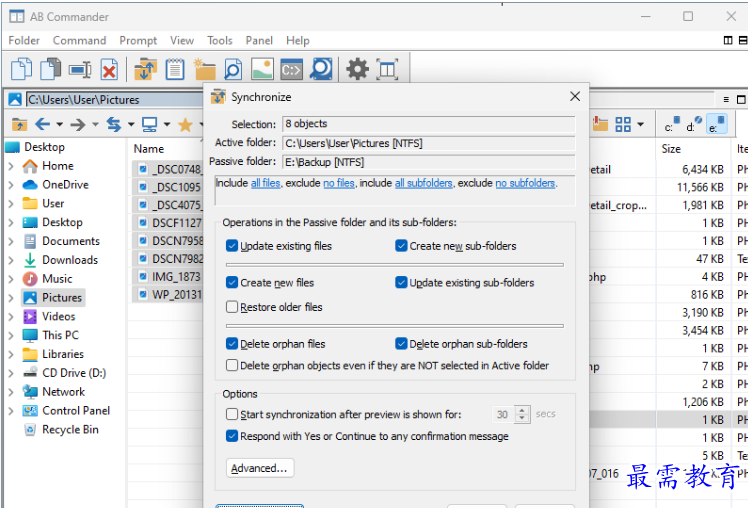The width and height of the screenshot is (748, 508).
Task: Click the vertical split layout icon in menu bar
Action: pyautogui.click(x=728, y=41)
